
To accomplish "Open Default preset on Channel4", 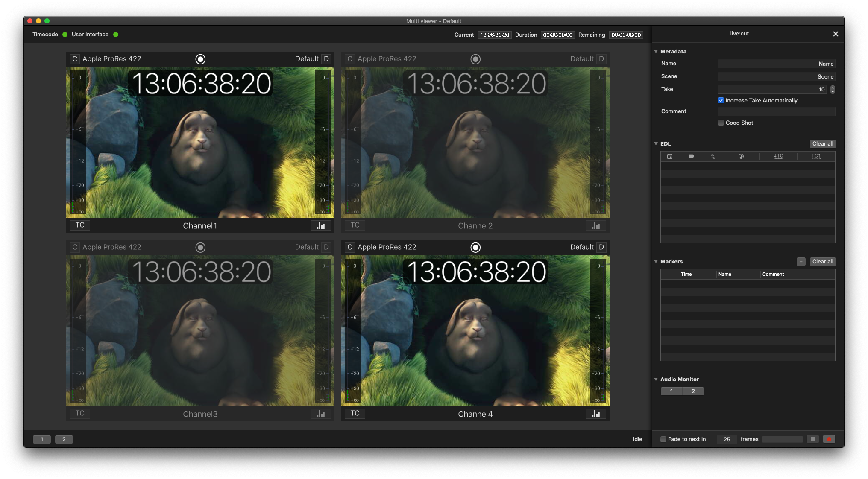I will (x=582, y=247).
